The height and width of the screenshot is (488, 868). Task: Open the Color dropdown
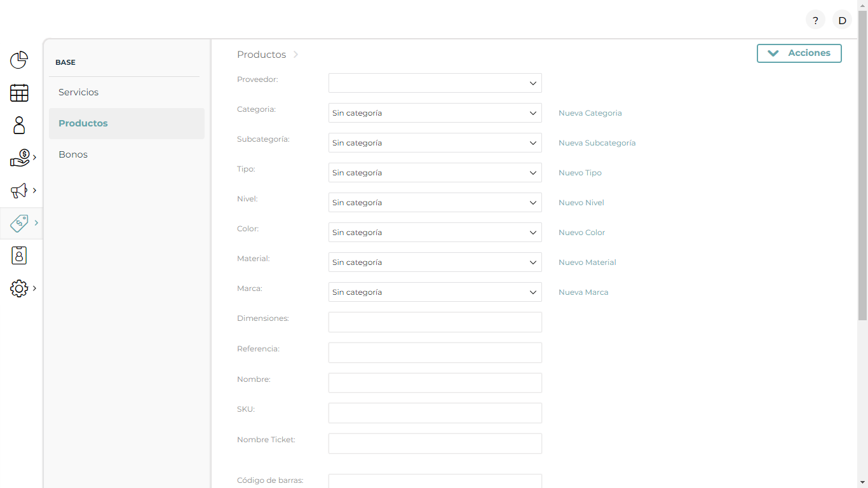(435, 233)
